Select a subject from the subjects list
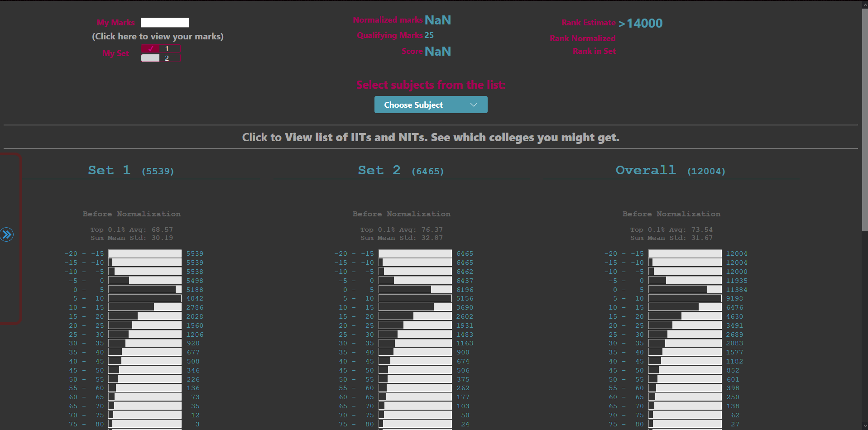 tap(431, 105)
